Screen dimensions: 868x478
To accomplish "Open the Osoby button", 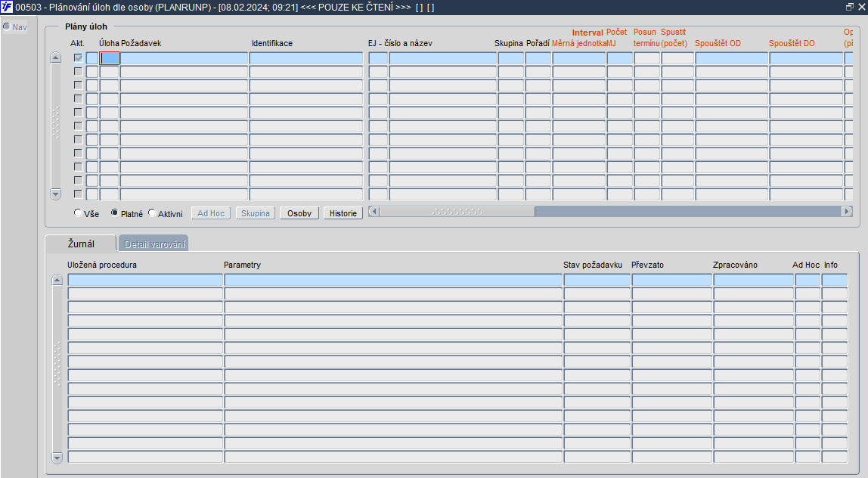I will point(299,213).
